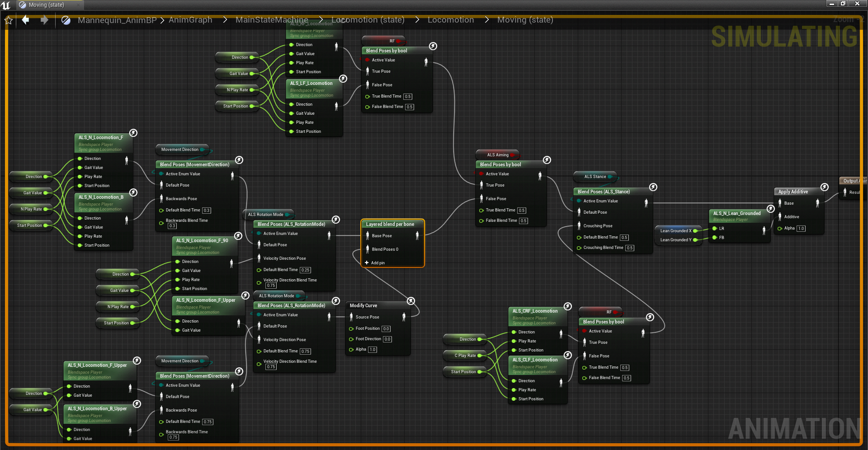Click pose output pin on Layered blend per bone
The width and height of the screenshot is (868, 450).
[417, 235]
